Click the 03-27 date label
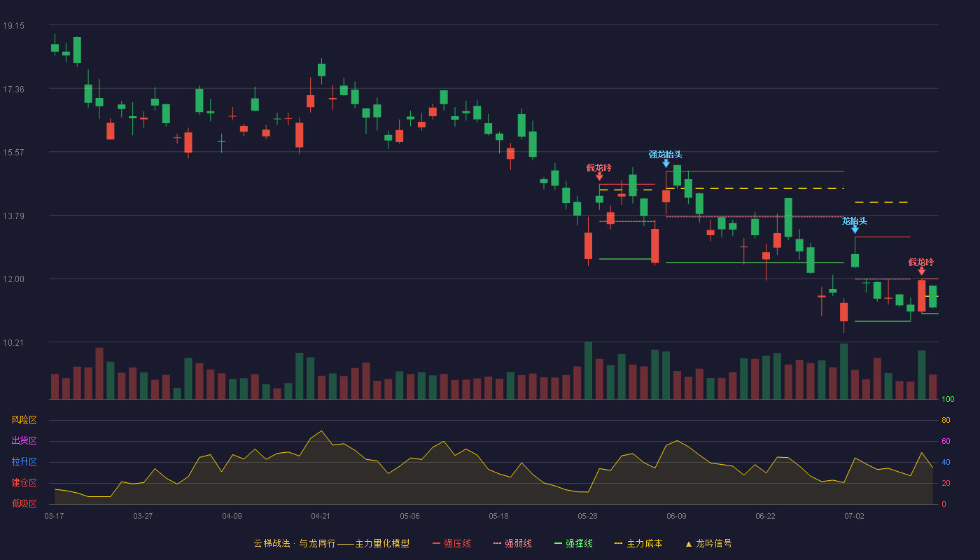Viewport: 980px width, 560px height. coord(143,516)
